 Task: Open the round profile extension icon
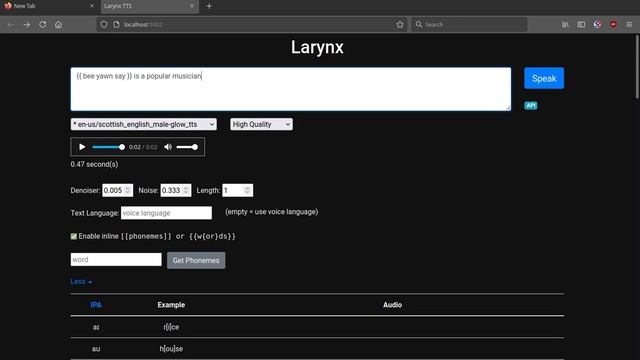tap(597, 24)
